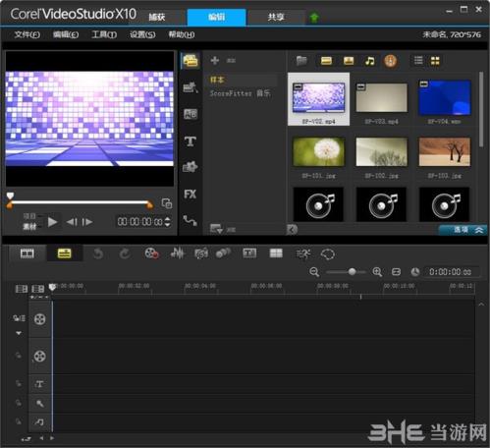Switch to Timeline view
This screenshot has width=490, height=448.
click(x=64, y=253)
